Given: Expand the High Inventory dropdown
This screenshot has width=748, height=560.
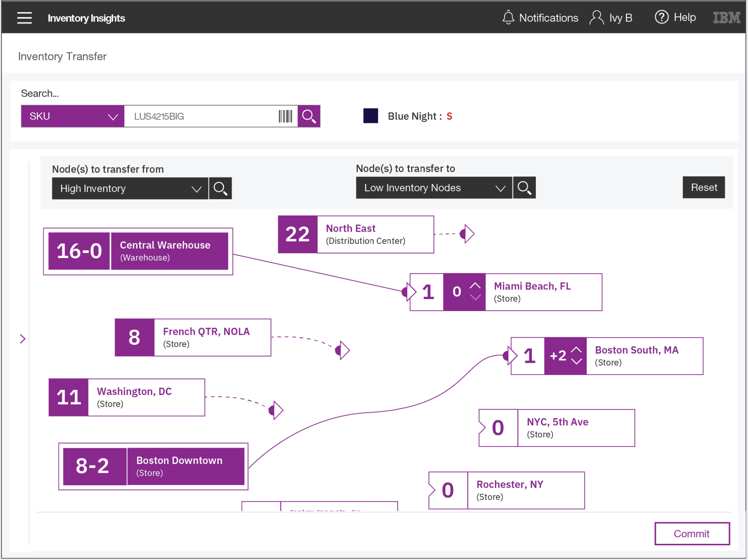Looking at the screenshot, I should coord(130,188).
